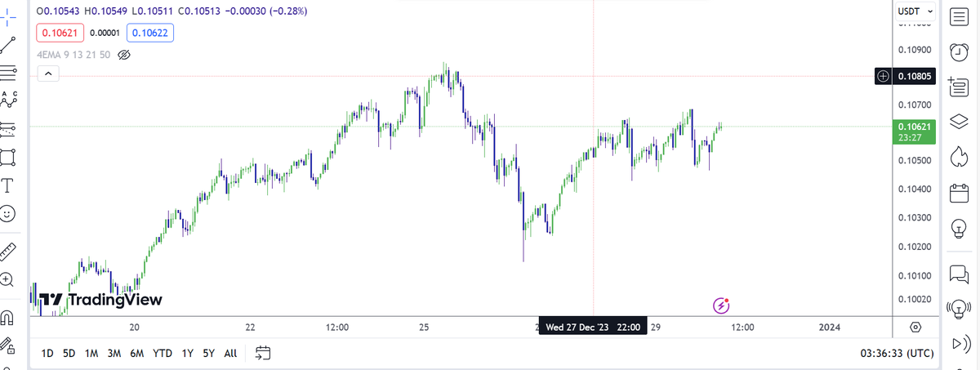Image resolution: width=980 pixels, height=370 pixels.
Task: Open the alerts alarm clock panel
Action: point(959,53)
